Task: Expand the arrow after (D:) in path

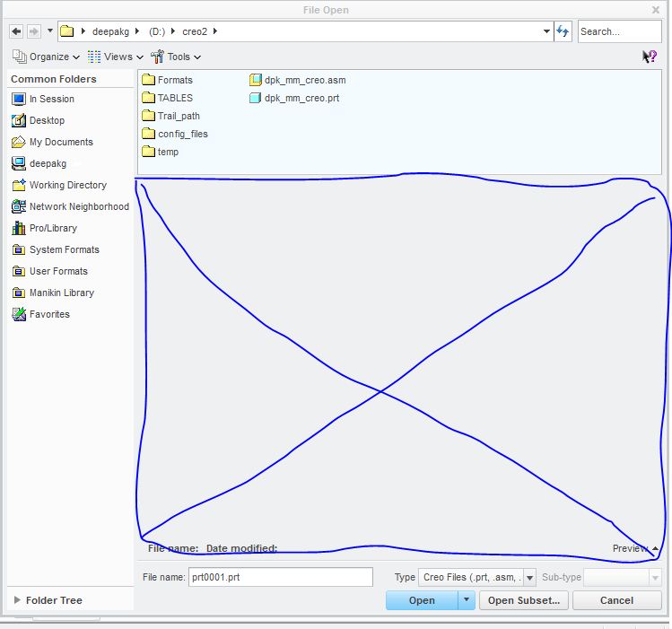Action: (x=173, y=31)
